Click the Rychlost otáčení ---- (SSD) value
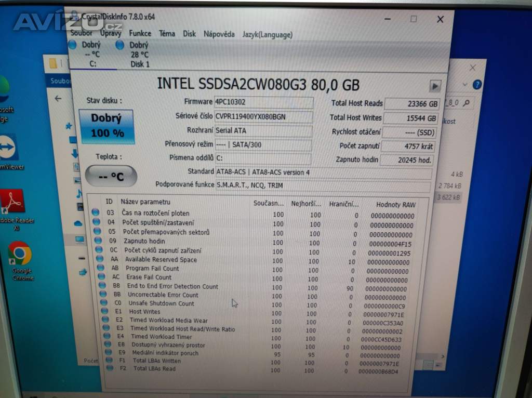 (x=409, y=132)
